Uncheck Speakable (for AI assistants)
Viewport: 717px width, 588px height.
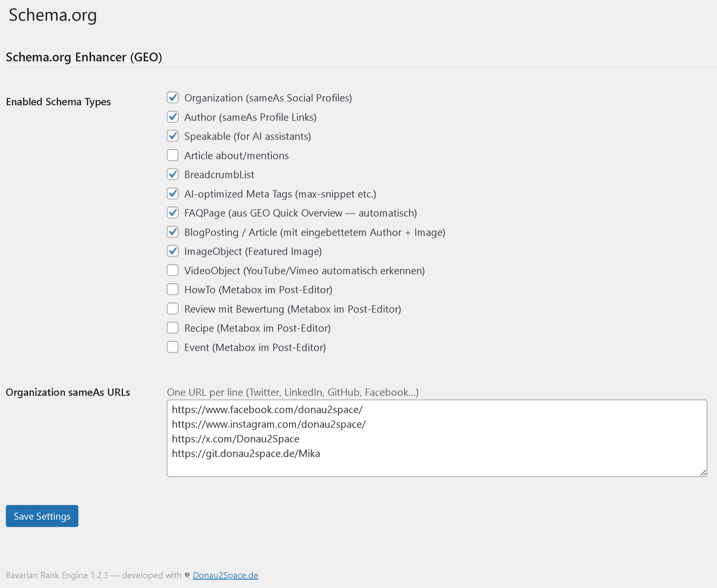[x=173, y=136]
